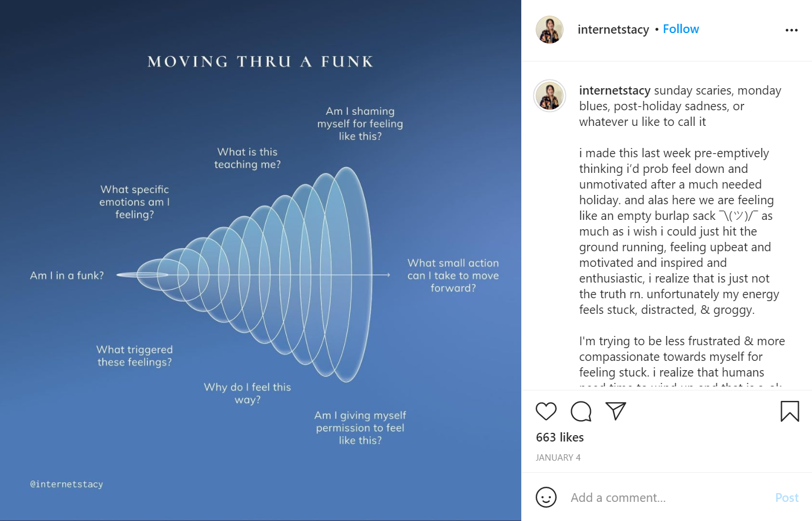Like the post with the heart icon
The width and height of the screenshot is (812, 521).
546,411
